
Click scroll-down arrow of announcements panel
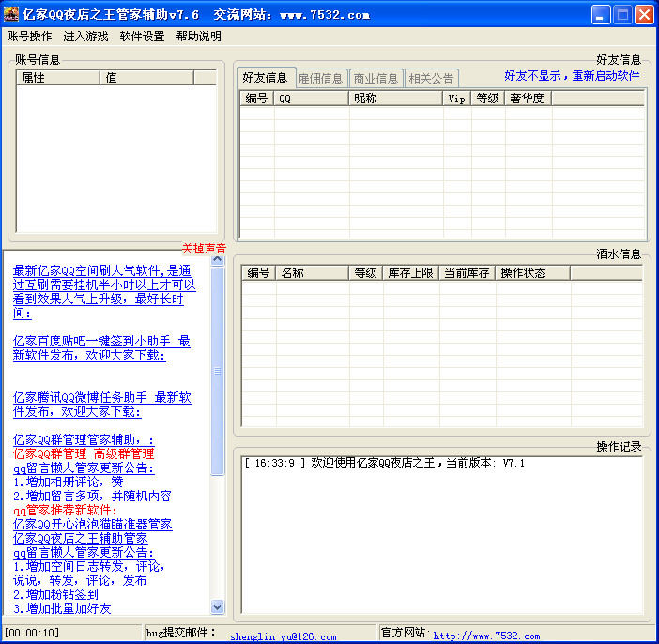tap(217, 607)
